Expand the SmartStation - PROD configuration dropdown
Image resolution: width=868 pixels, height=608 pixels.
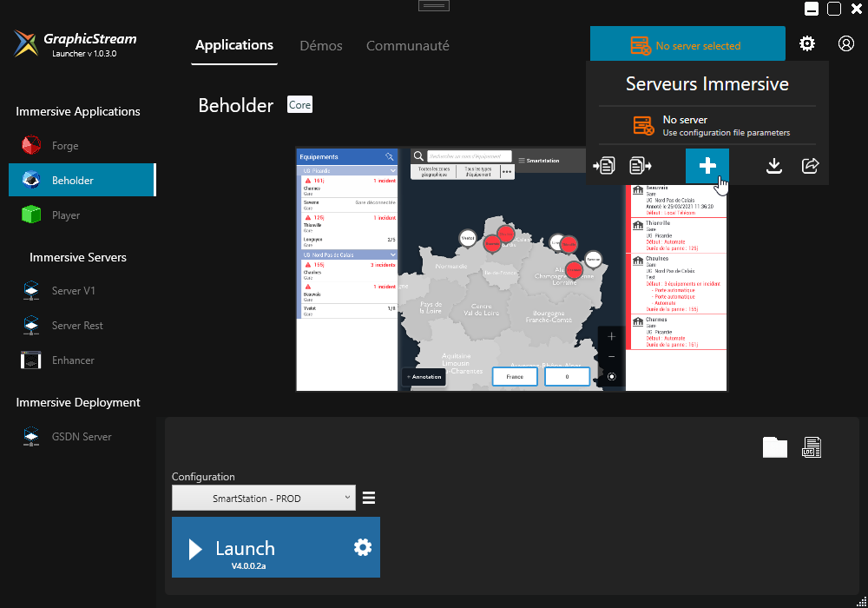coord(264,498)
